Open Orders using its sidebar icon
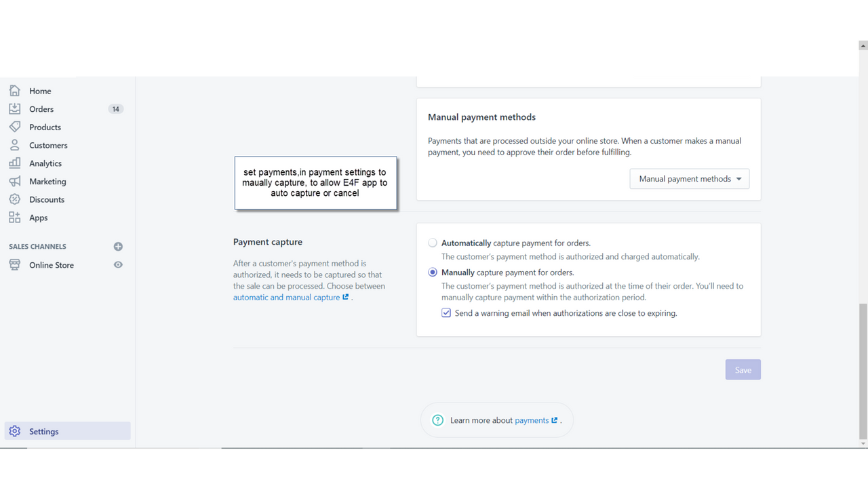The height and width of the screenshot is (488, 868). click(x=15, y=108)
